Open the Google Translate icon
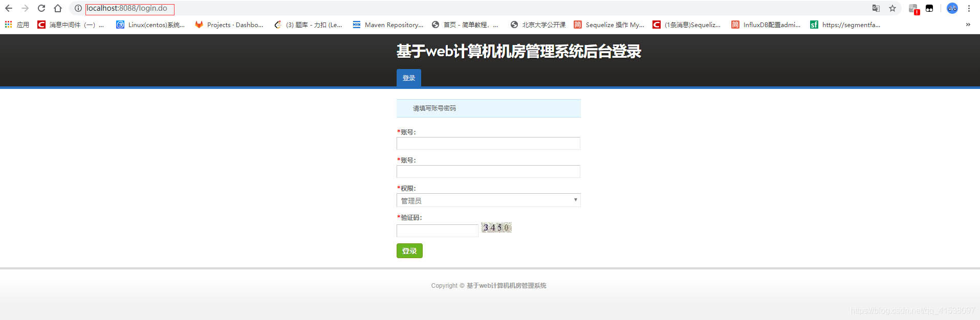The image size is (980, 320). (x=876, y=8)
